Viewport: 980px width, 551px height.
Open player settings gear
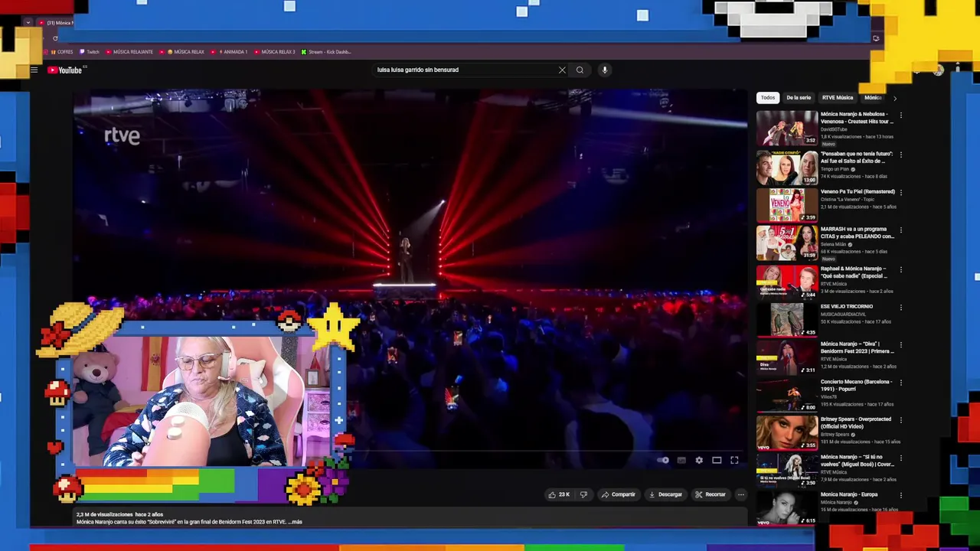(x=699, y=460)
